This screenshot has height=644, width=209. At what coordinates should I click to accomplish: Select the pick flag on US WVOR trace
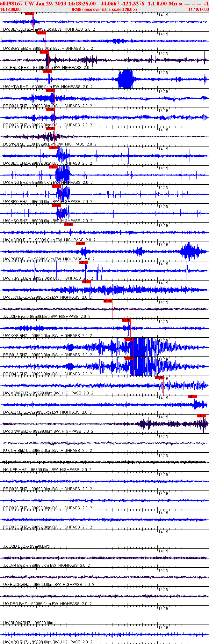point(50,129)
